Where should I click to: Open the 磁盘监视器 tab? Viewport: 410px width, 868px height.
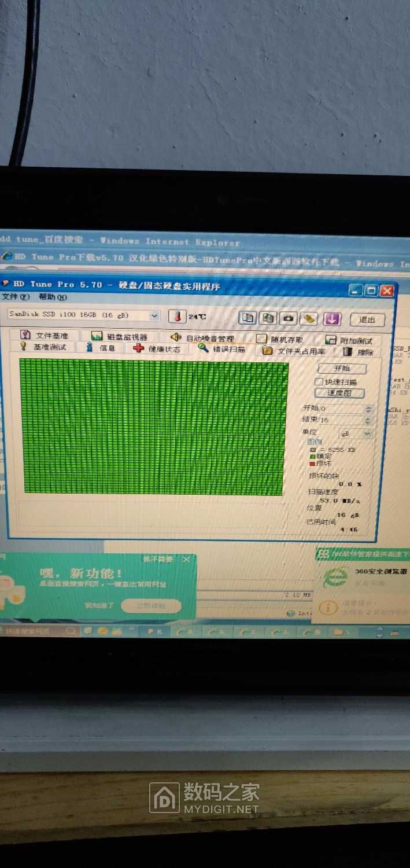coord(119,337)
